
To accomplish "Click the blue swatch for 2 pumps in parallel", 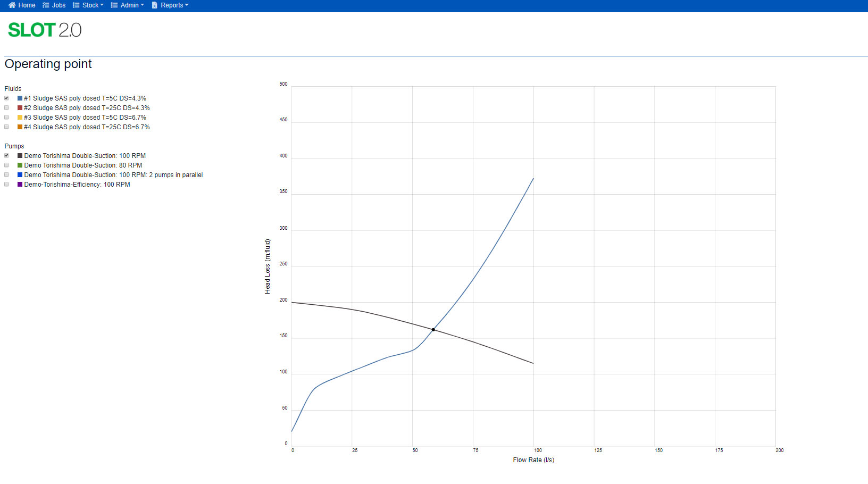I will click(x=20, y=175).
